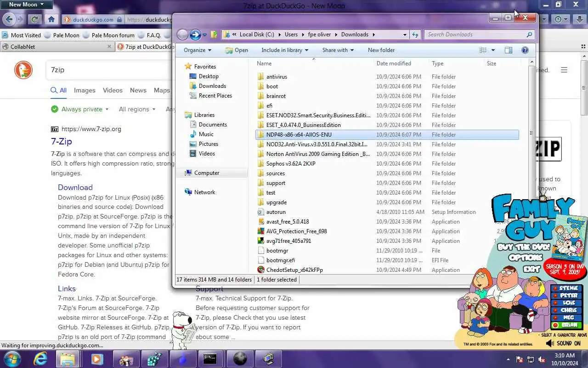Open the Most Visited bookmarks menu
This screenshot has height=368, width=588.
point(22,35)
